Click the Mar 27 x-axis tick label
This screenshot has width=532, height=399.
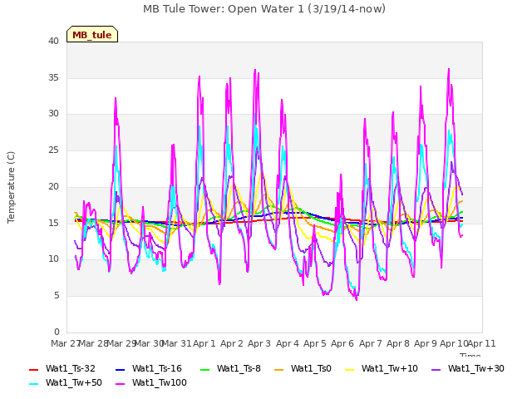[x=65, y=343]
